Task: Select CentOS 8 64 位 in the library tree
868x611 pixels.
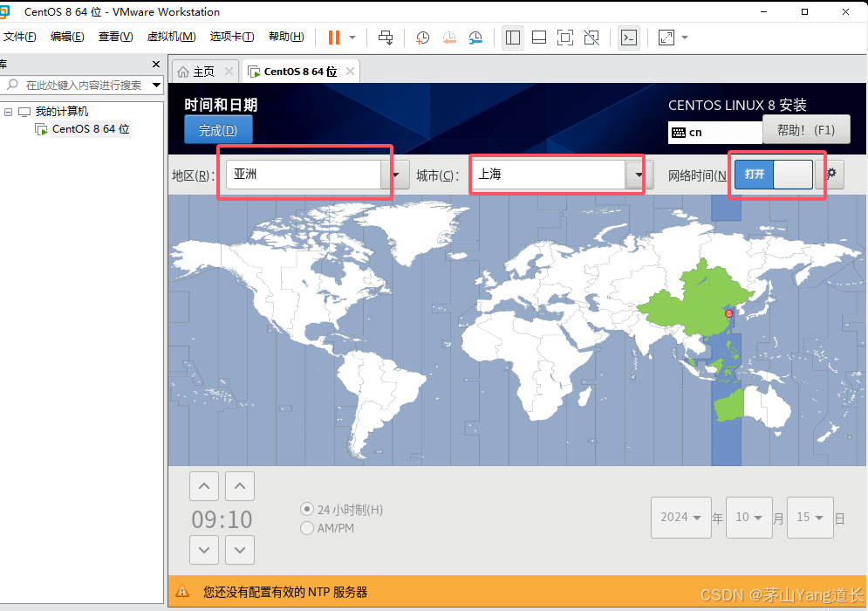Action: pos(91,129)
